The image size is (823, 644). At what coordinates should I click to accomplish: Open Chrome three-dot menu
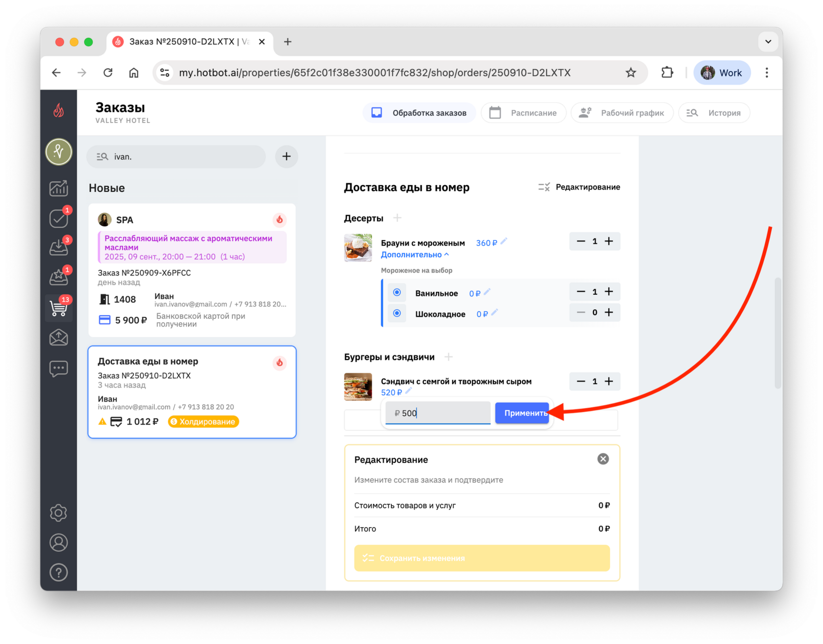[767, 73]
